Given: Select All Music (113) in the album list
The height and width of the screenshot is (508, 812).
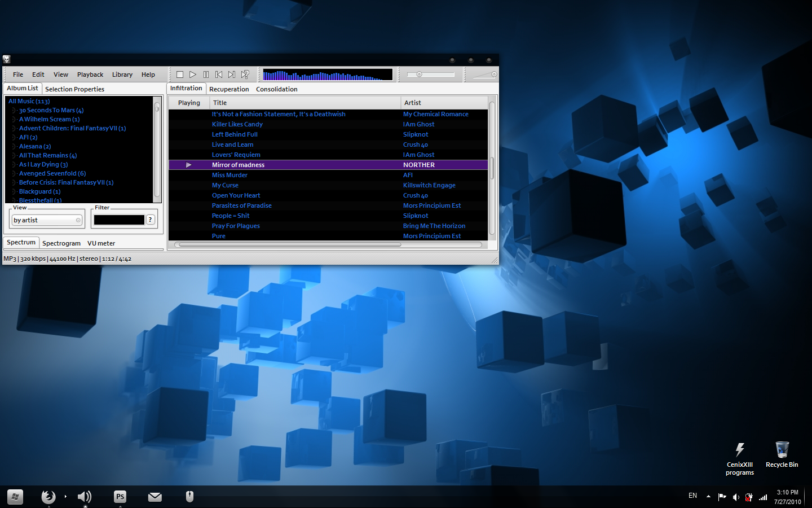Looking at the screenshot, I should point(29,102).
